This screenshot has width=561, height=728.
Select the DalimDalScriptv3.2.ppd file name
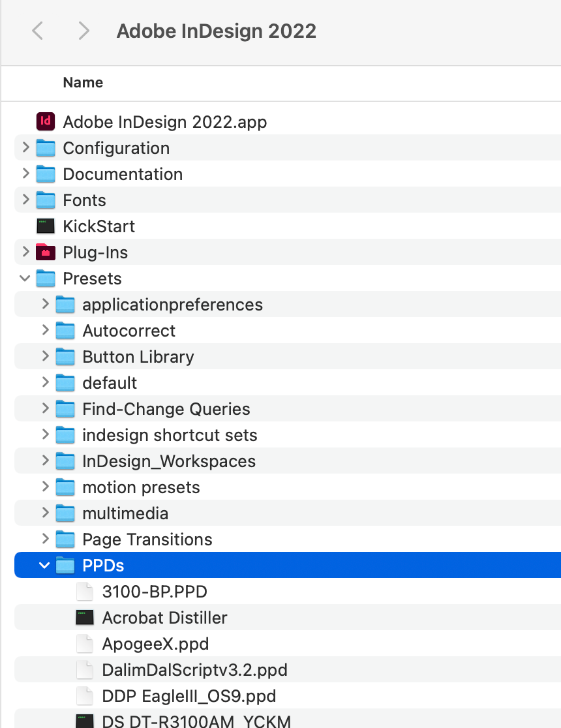click(x=194, y=671)
